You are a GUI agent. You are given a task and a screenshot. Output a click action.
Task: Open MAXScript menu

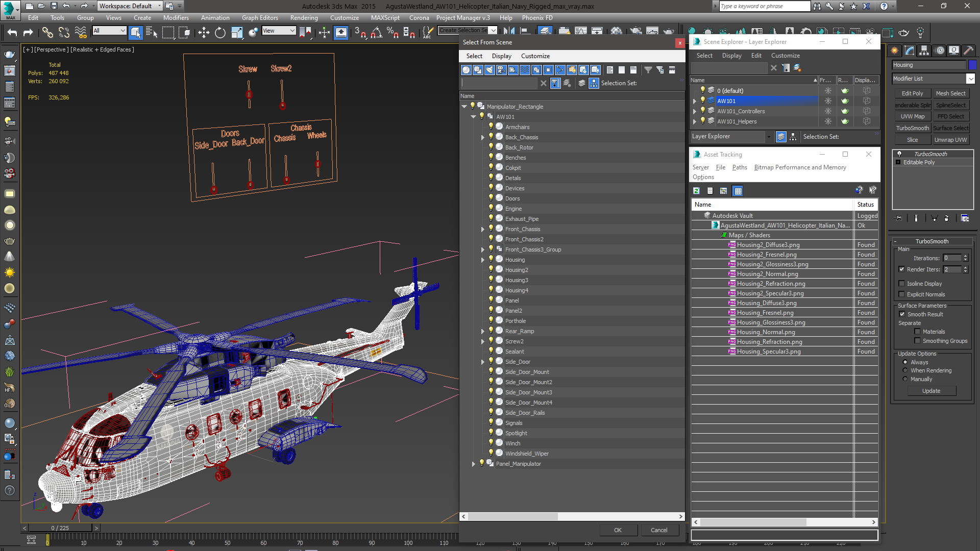[385, 17]
